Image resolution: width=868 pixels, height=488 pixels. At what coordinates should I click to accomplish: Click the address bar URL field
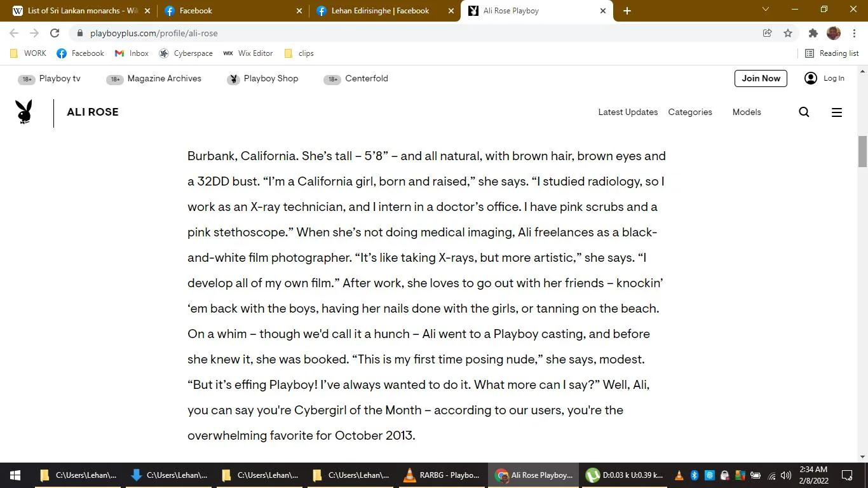[413, 33]
